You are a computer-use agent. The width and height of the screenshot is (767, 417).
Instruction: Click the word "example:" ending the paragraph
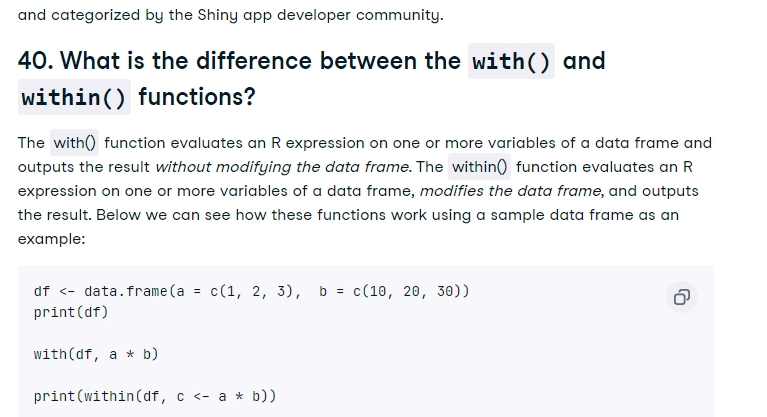tap(51, 239)
